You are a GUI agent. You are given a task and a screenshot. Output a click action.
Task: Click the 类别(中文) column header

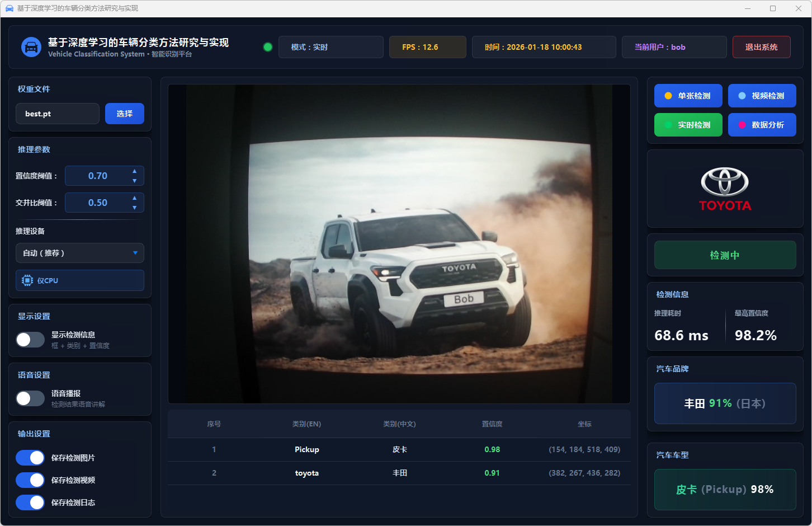[x=399, y=424]
